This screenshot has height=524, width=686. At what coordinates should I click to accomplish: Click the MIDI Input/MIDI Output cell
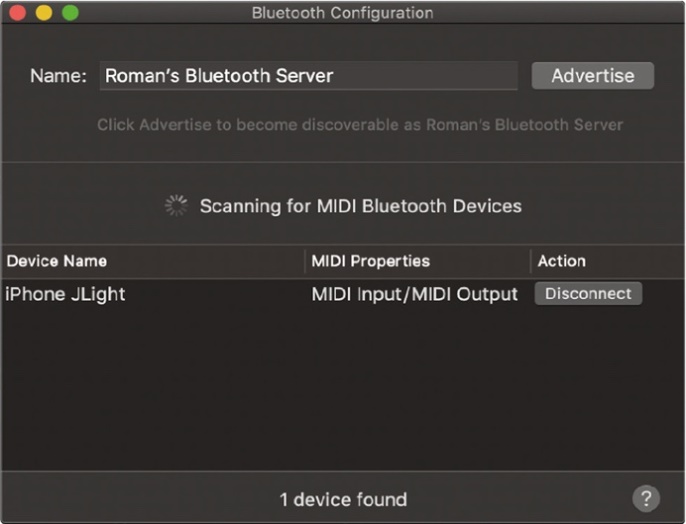coord(414,294)
